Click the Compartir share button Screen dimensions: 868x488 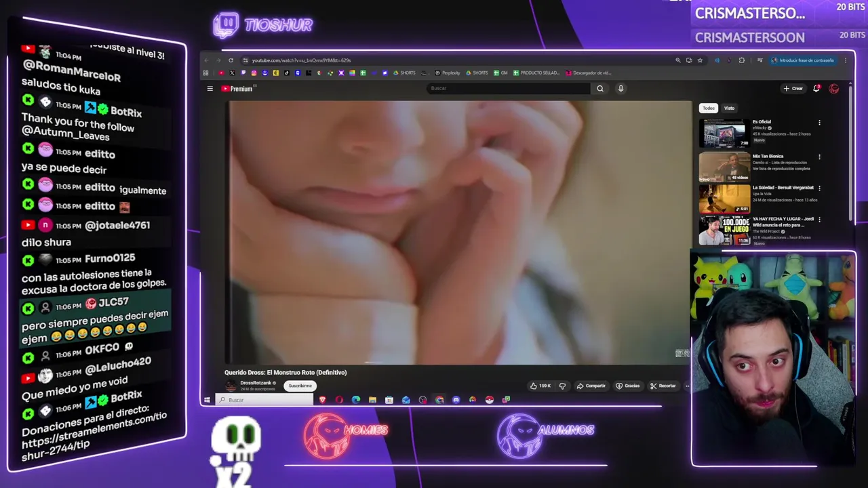(x=591, y=386)
